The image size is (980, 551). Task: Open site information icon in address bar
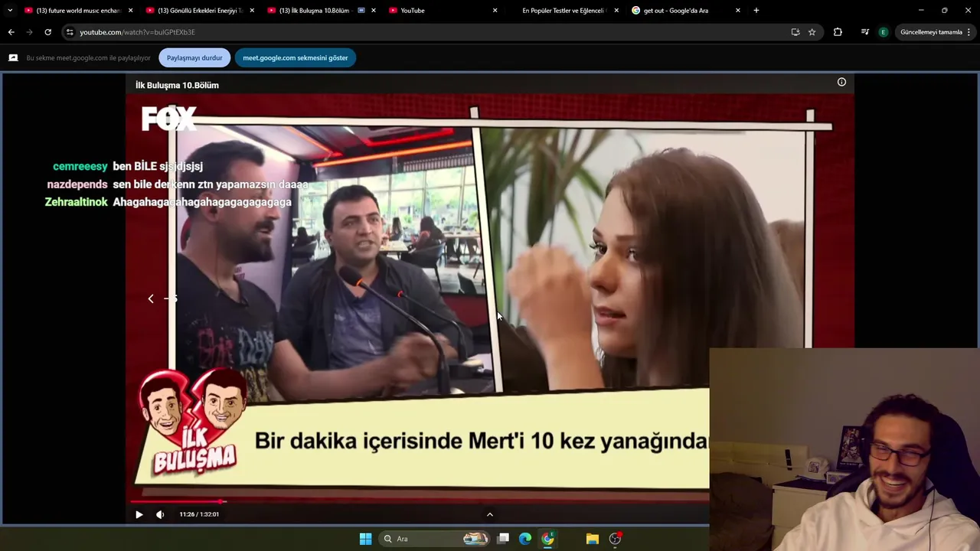point(70,32)
